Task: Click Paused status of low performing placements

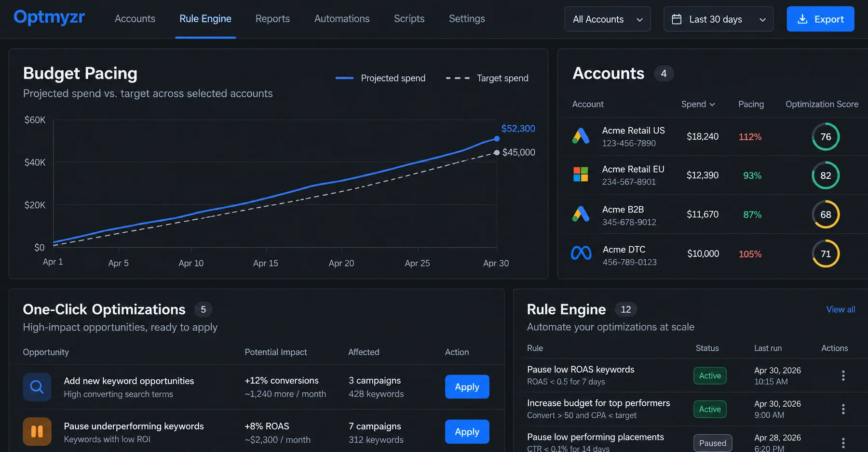Action: click(x=713, y=443)
